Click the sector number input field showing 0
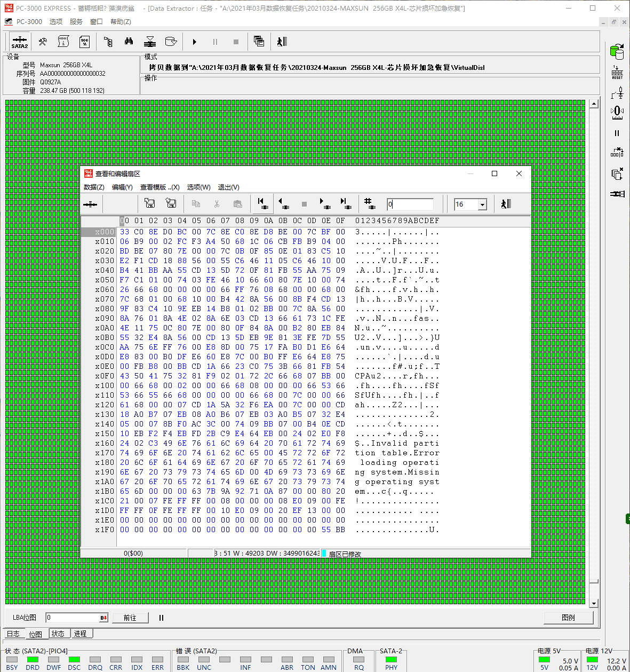This screenshot has width=630, height=672. [410, 204]
